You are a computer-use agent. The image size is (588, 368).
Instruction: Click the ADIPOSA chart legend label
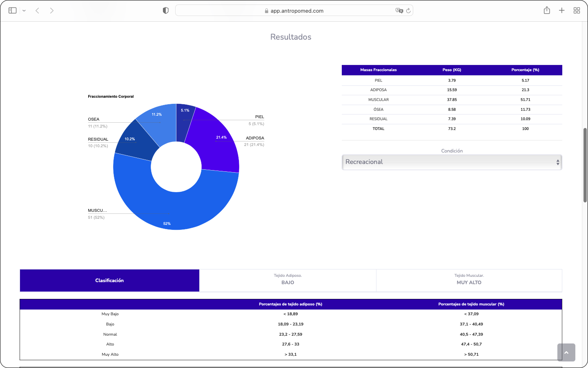point(255,138)
